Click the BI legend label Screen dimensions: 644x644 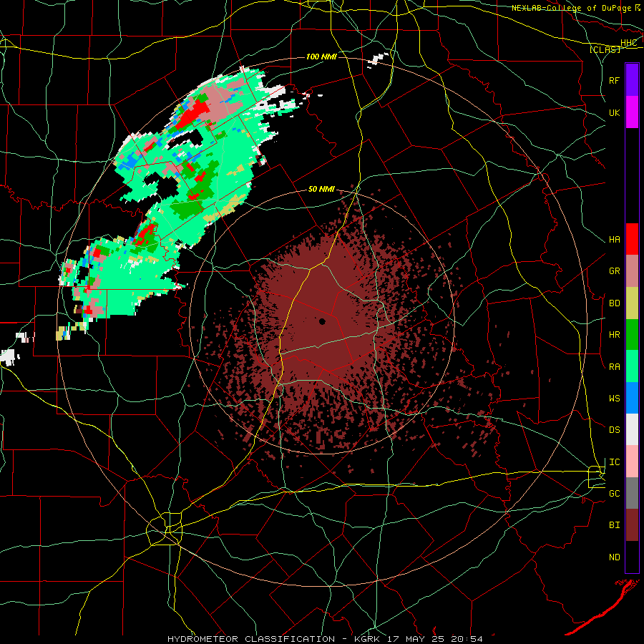615,525
